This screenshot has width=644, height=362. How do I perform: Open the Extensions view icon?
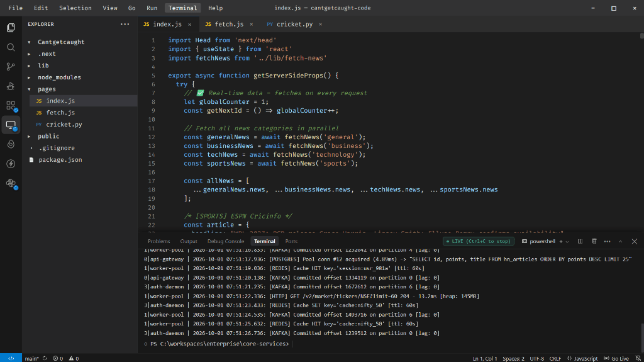coord(11,106)
